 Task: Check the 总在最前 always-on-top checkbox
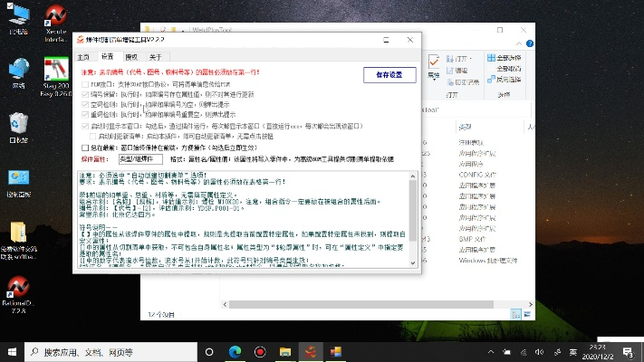tap(84, 148)
